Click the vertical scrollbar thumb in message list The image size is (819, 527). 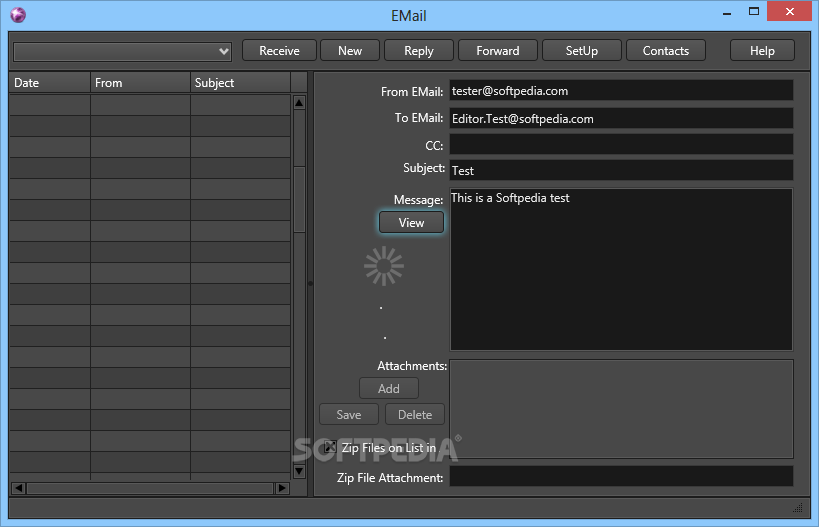point(299,200)
